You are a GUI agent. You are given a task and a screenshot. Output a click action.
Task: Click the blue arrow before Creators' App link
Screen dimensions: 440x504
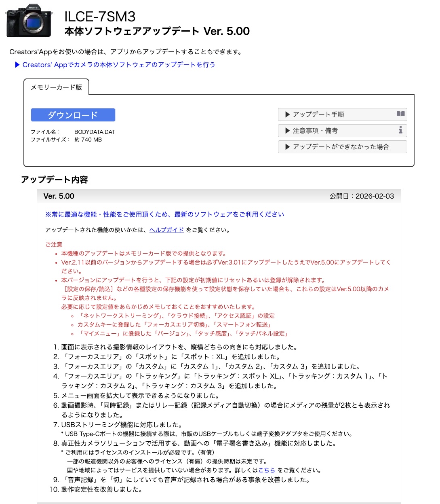click(17, 65)
